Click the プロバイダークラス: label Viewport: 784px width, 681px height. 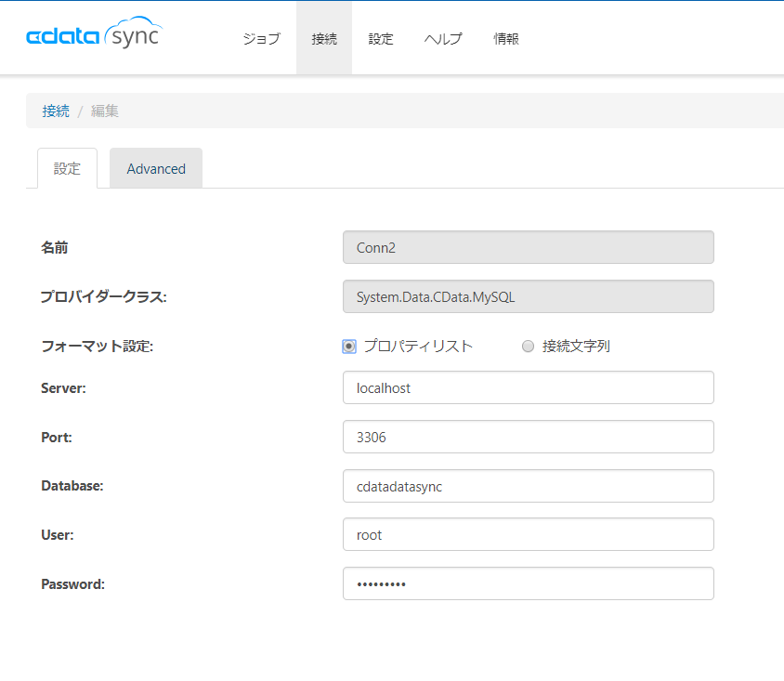(x=103, y=297)
